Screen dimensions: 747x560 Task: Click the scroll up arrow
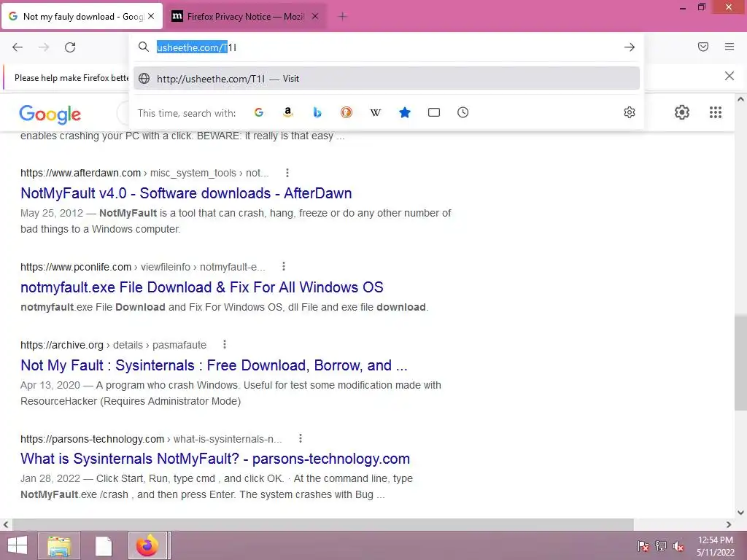[x=740, y=100]
